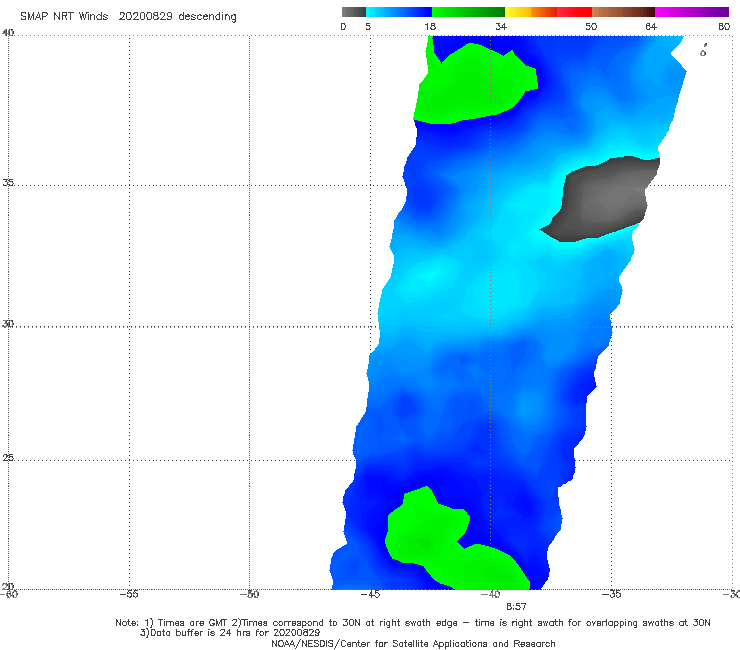Click the magenta-purple segment of the color bar
The height and width of the screenshot is (650, 740).
(x=692, y=12)
